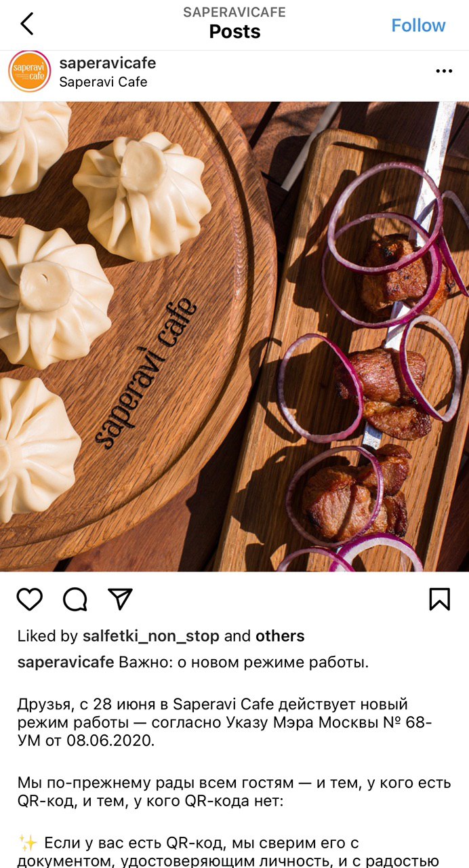Open saperavicafe username in caption
The image size is (469, 868).
(66, 662)
